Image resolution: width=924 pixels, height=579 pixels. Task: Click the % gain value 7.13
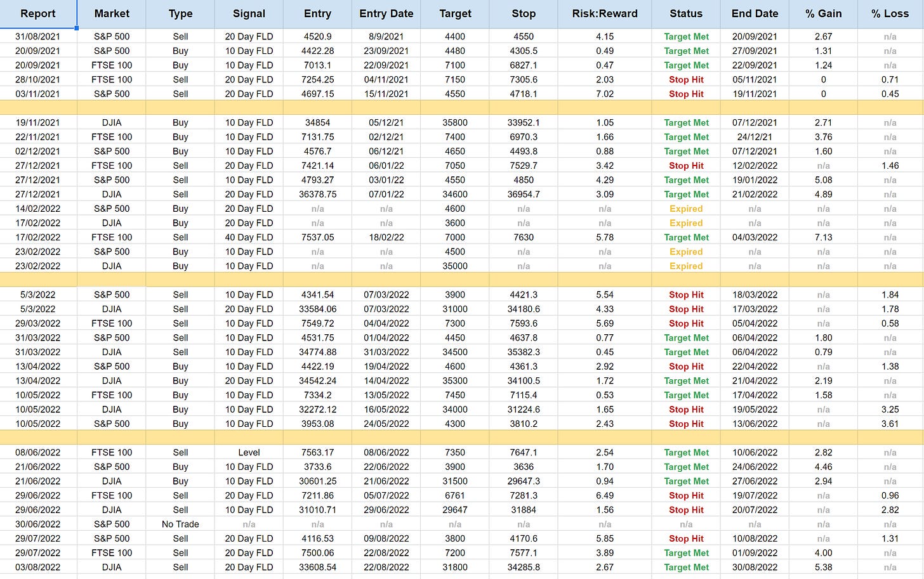823,237
